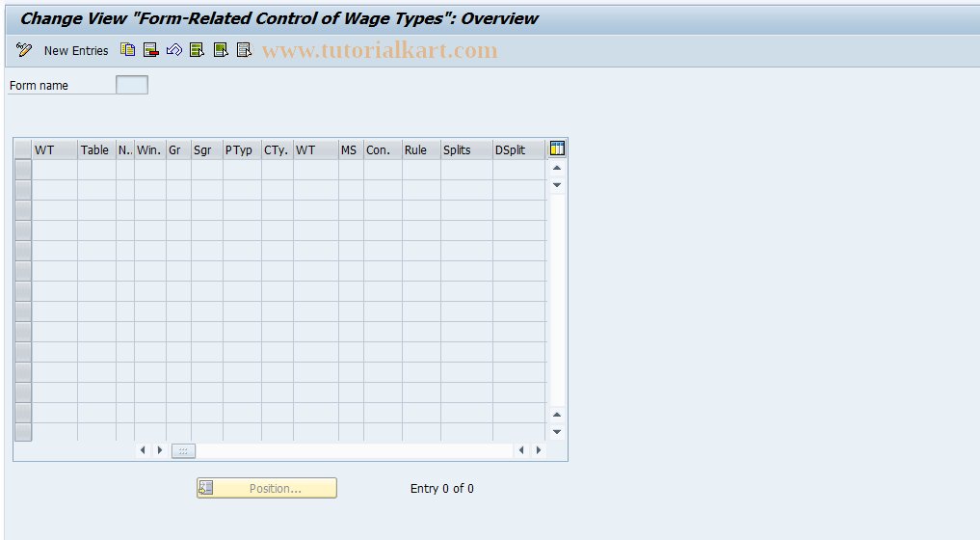The width and height of the screenshot is (980, 540).
Task: Select the first row selector of the table
Action: tap(23, 170)
